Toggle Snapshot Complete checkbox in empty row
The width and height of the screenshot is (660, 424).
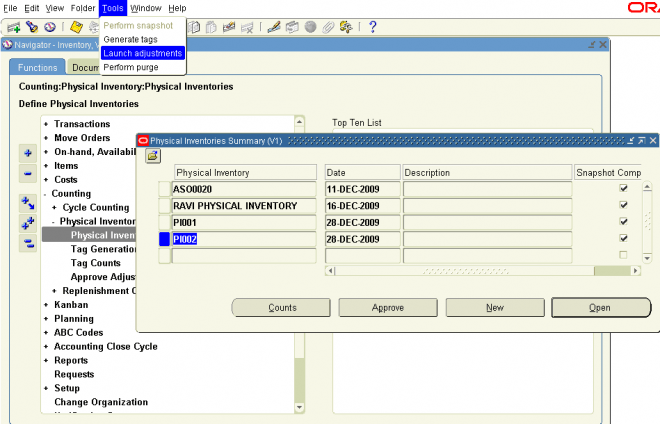(623, 255)
